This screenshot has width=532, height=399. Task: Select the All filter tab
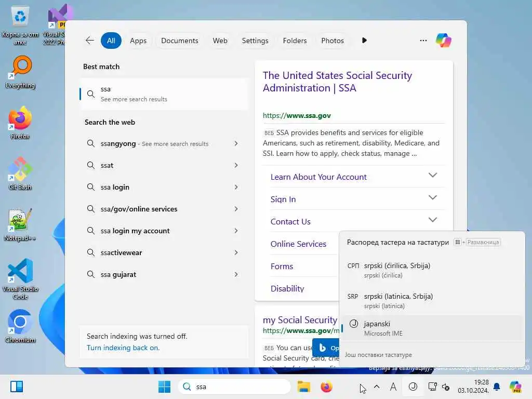(x=111, y=41)
